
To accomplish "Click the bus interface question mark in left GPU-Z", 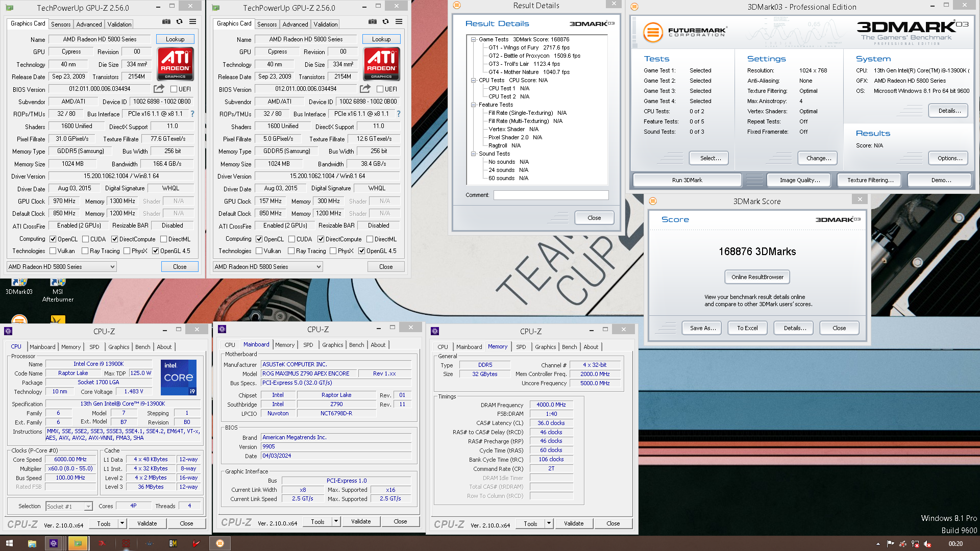I will pyautogui.click(x=192, y=114).
